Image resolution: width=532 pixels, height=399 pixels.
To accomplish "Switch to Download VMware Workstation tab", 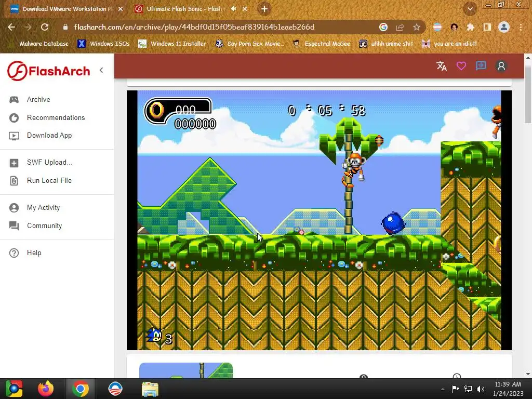I will coord(63,9).
